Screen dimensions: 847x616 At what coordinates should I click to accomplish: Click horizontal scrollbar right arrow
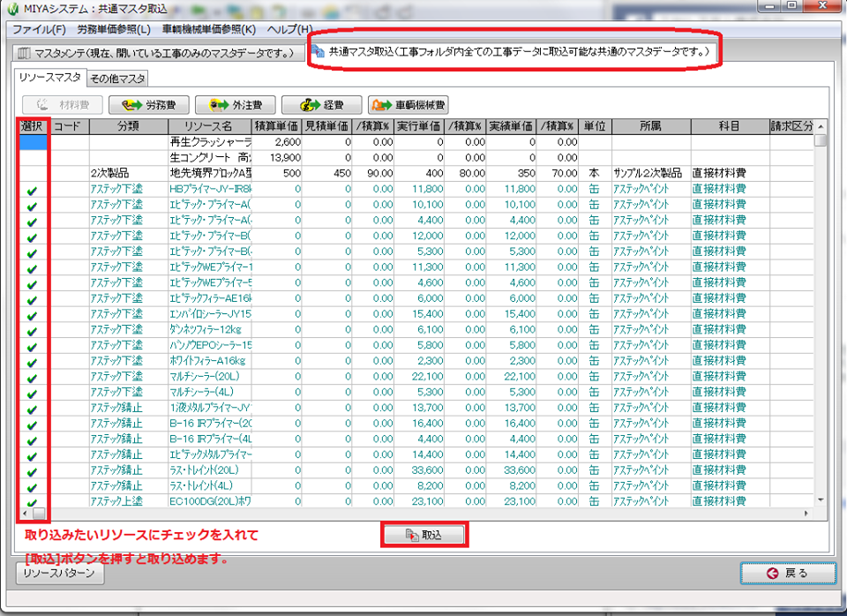(x=806, y=514)
